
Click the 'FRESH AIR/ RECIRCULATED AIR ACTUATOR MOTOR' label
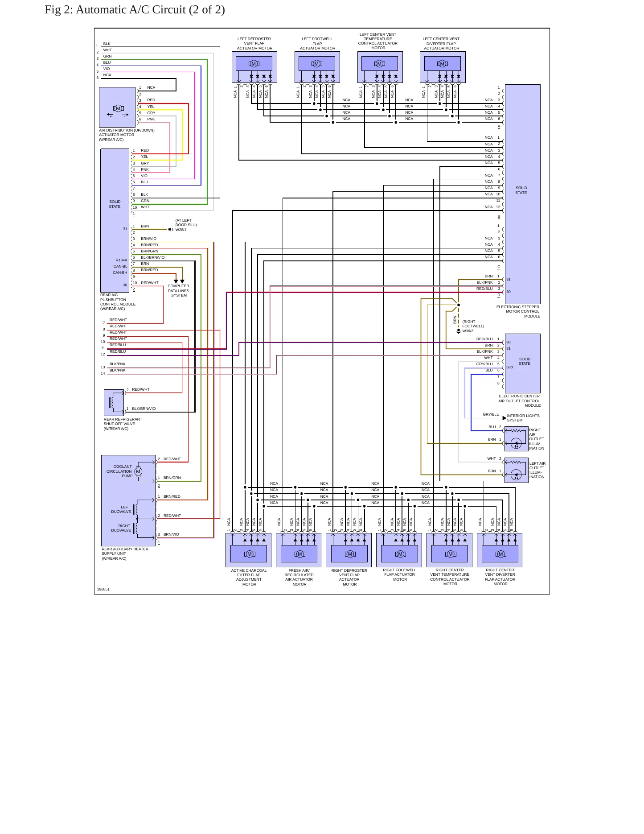[299, 577]
